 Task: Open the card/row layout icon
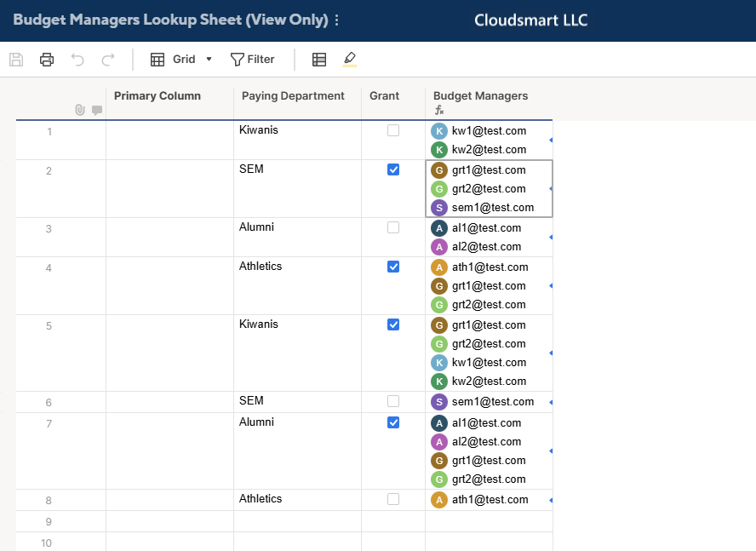pyautogui.click(x=319, y=60)
